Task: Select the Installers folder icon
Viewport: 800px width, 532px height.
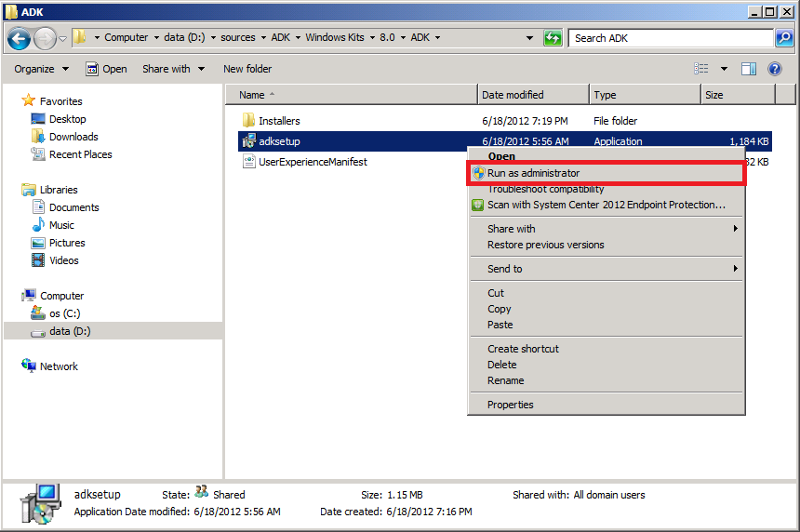Action: coord(248,120)
